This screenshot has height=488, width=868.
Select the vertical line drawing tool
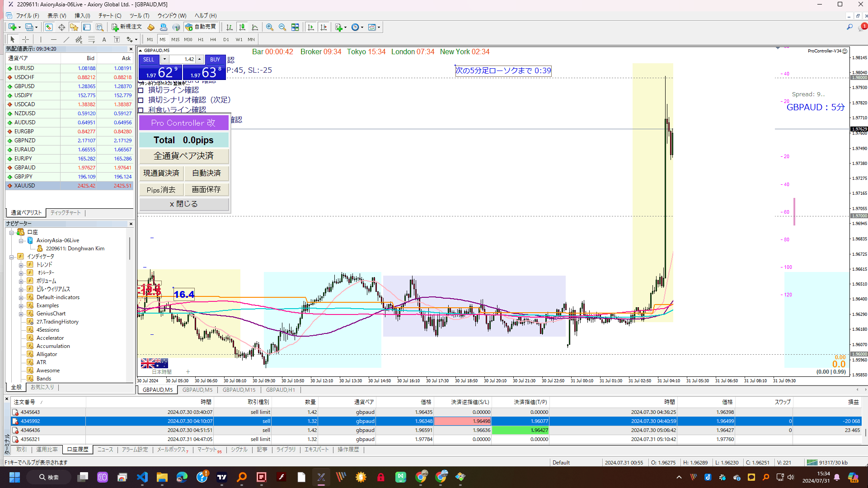pos(41,39)
